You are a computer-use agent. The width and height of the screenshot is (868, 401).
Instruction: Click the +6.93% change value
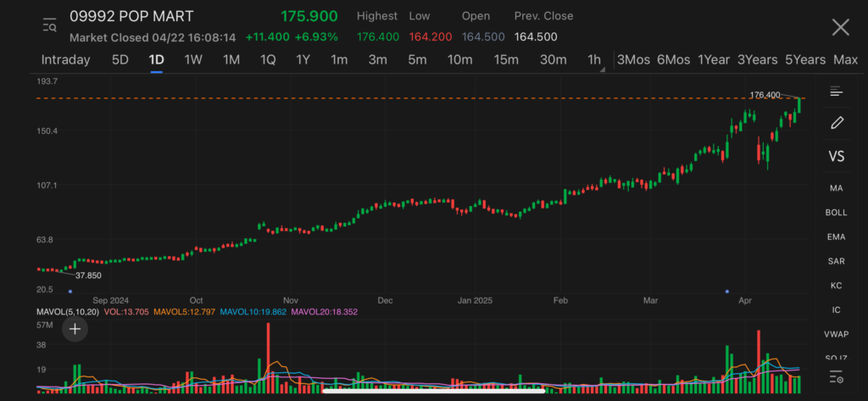tap(316, 37)
